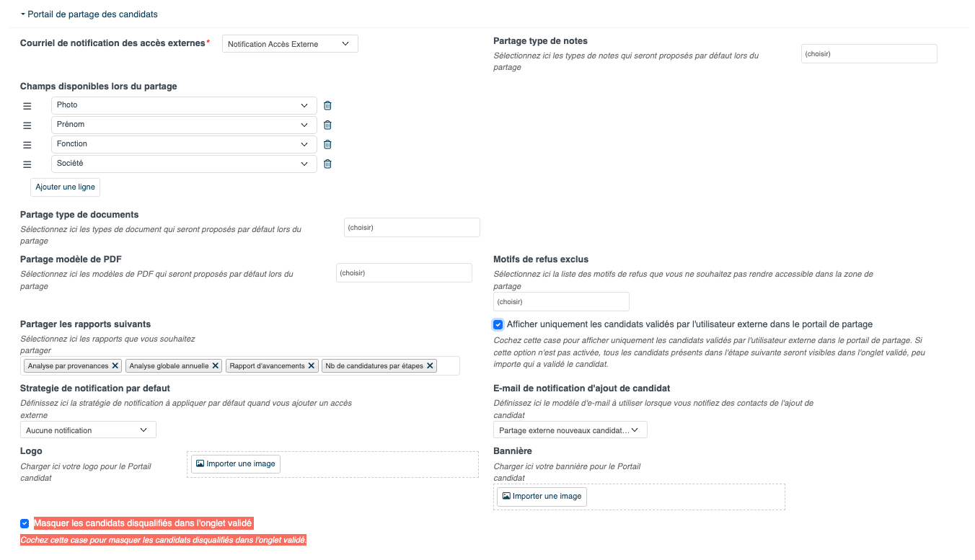The image size is (975, 560).
Task: Click the Motifs de refus exclus field
Action: tap(561, 301)
